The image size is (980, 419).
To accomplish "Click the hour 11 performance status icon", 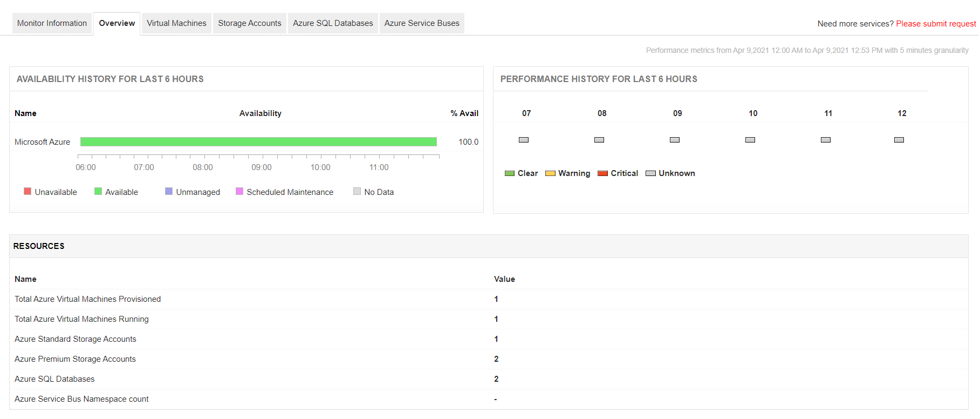I will pos(825,140).
